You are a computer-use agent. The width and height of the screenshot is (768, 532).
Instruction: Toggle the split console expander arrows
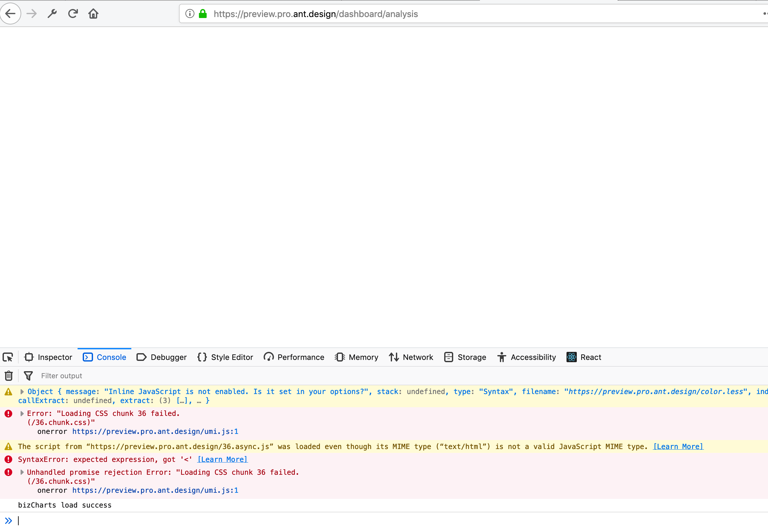8,520
